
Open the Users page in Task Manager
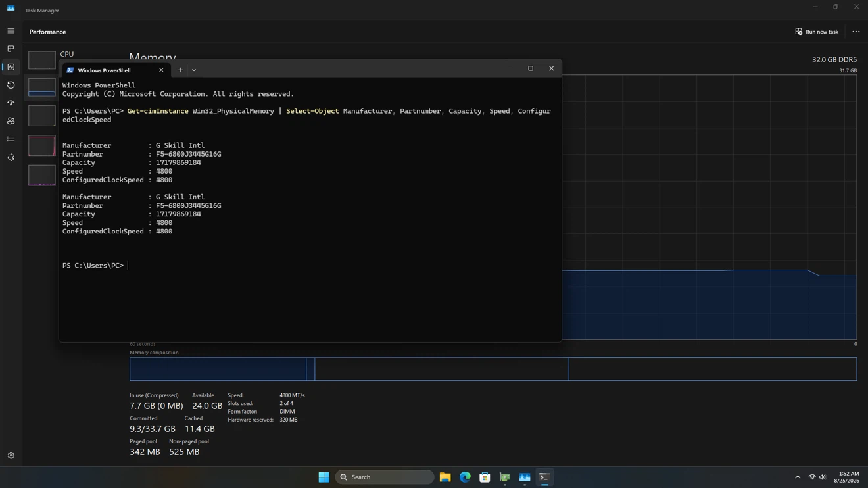coord(11,121)
